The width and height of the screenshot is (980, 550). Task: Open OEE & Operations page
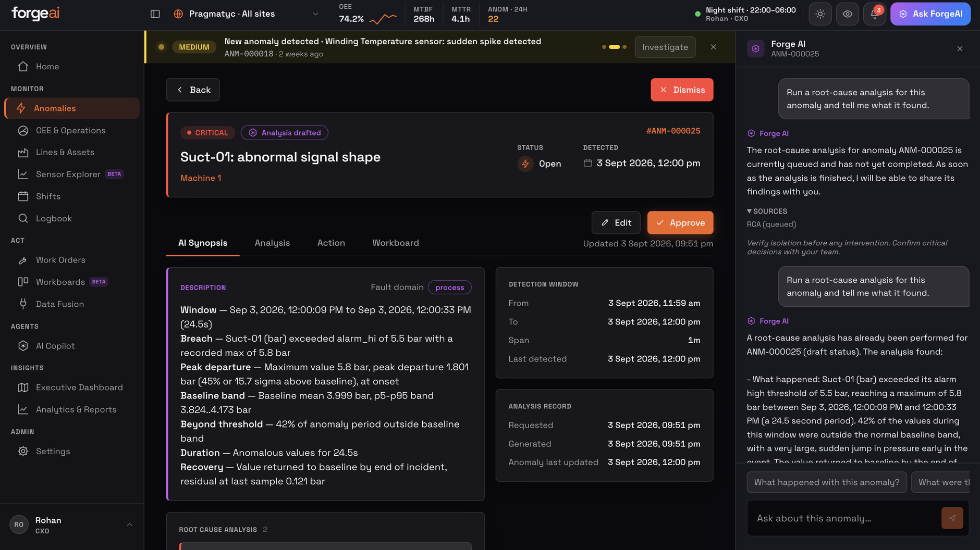(x=72, y=131)
